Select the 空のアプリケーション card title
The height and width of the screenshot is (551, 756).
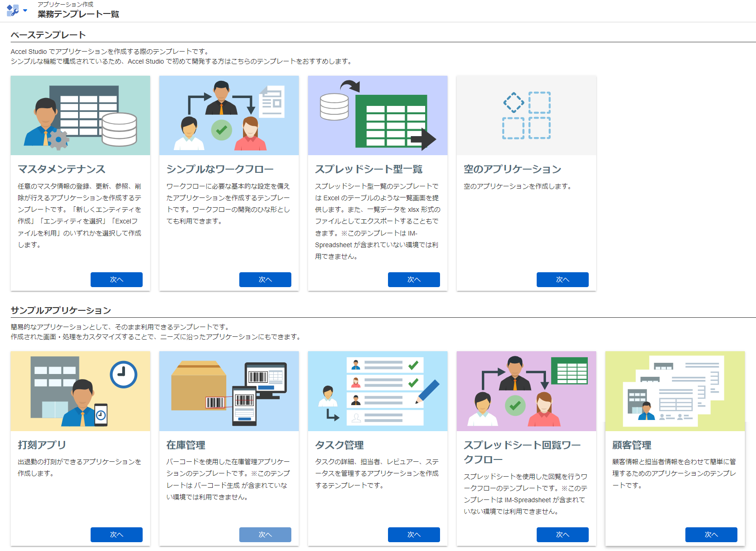click(x=513, y=169)
